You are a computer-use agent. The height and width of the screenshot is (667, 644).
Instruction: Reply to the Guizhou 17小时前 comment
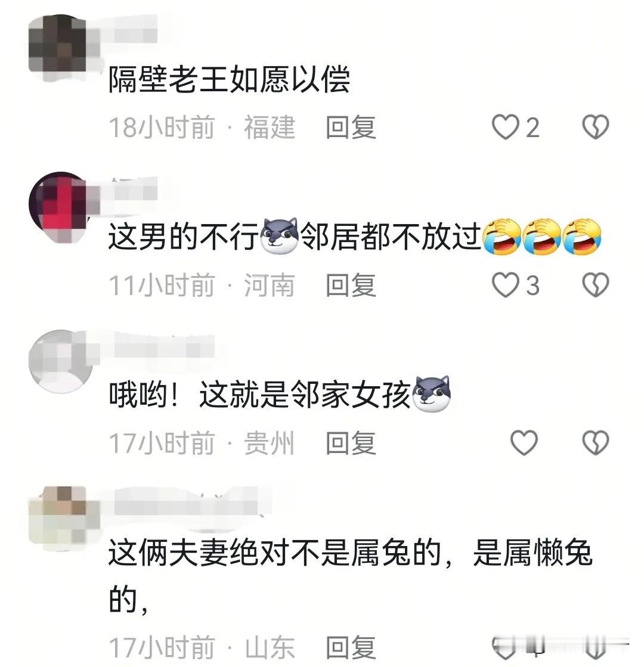[x=351, y=443]
